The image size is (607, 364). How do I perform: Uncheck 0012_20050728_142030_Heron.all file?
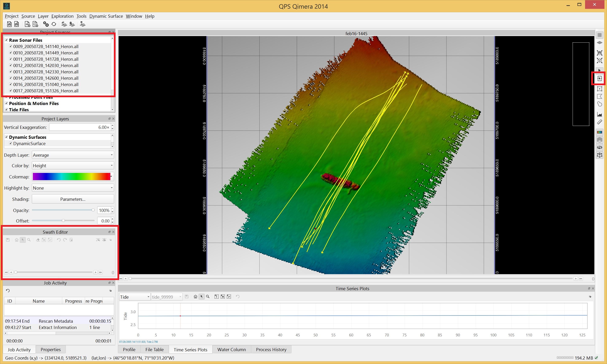(11, 65)
